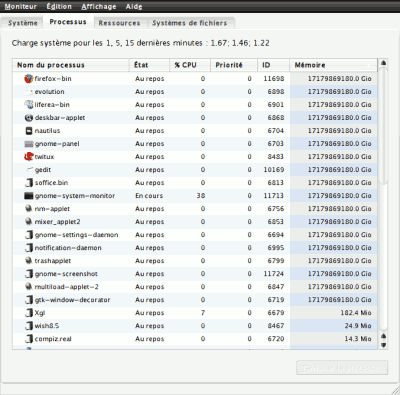The image size is (400, 395).
Task: Select the gnome-panel icon
Action: pos(29,144)
